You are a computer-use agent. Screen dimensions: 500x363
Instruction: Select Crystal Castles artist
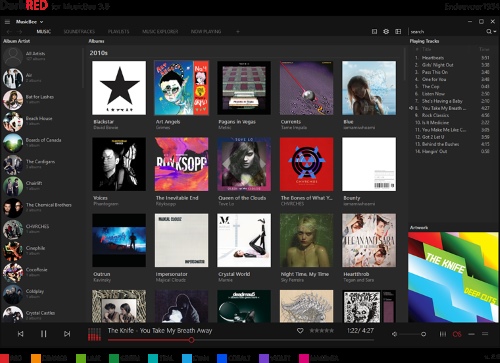pyautogui.click(x=42, y=314)
